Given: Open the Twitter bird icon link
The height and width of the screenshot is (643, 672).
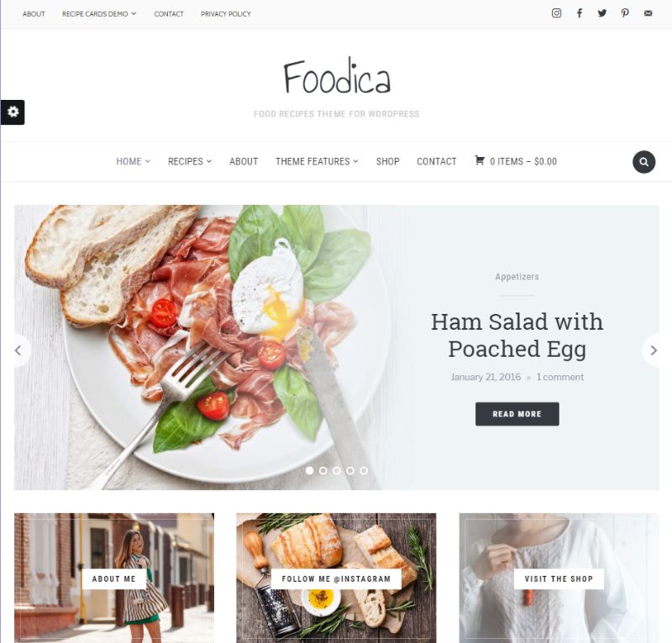Looking at the screenshot, I should 602,13.
